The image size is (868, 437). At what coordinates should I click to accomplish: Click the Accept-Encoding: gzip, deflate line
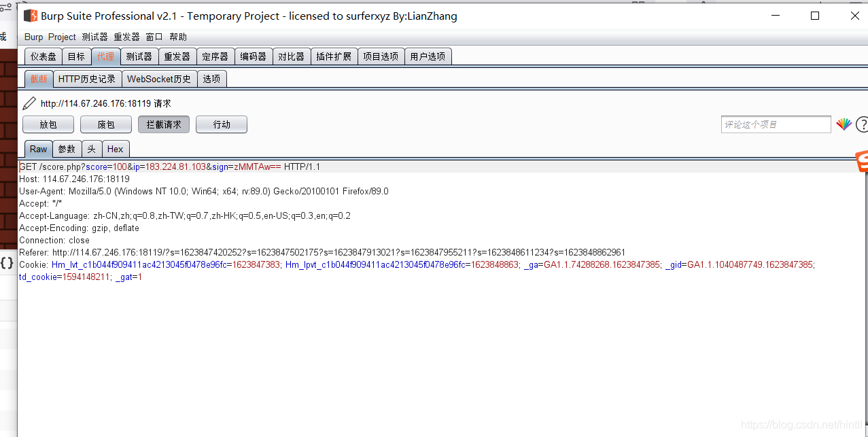coord(79,228)
